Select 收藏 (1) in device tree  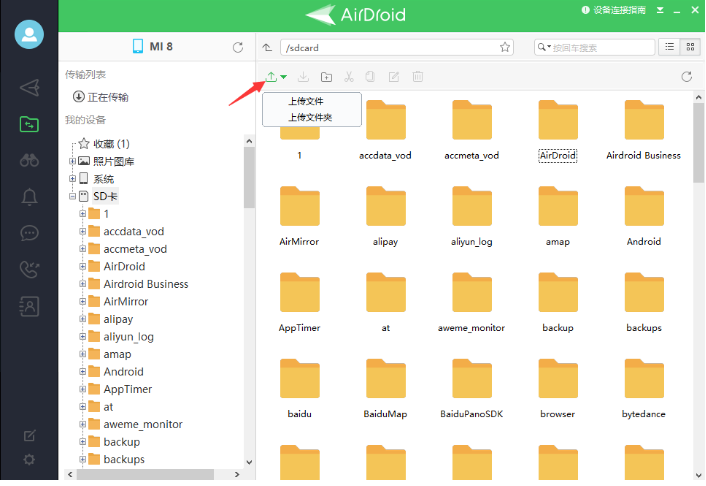tap(111, 144)
